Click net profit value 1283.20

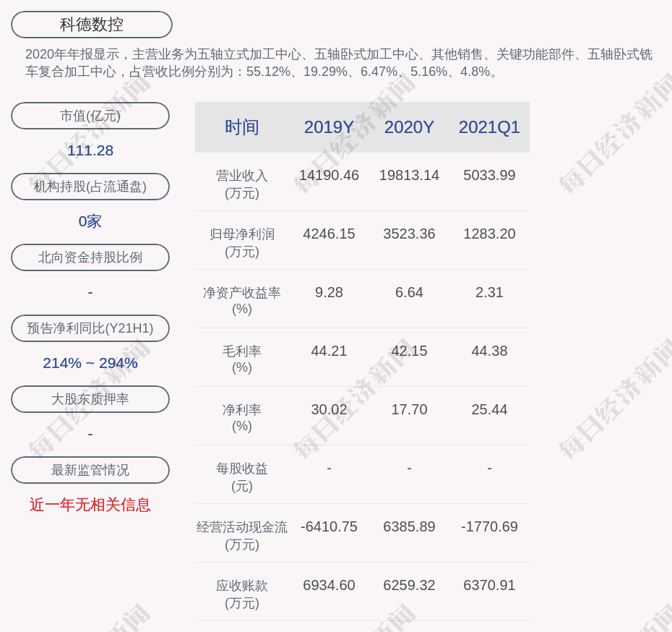489,234
